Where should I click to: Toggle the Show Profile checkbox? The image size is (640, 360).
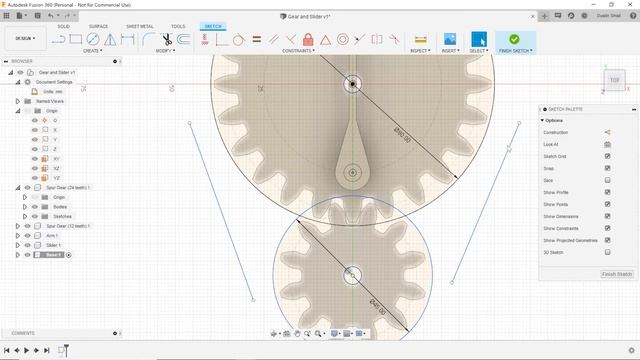pyautogui.click(x=607, y=192)
